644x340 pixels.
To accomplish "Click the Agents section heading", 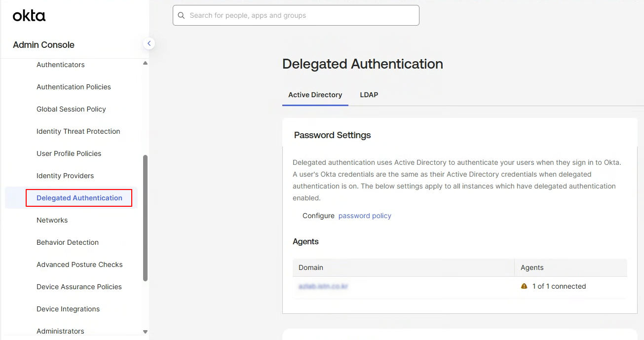I will (305, 242).
